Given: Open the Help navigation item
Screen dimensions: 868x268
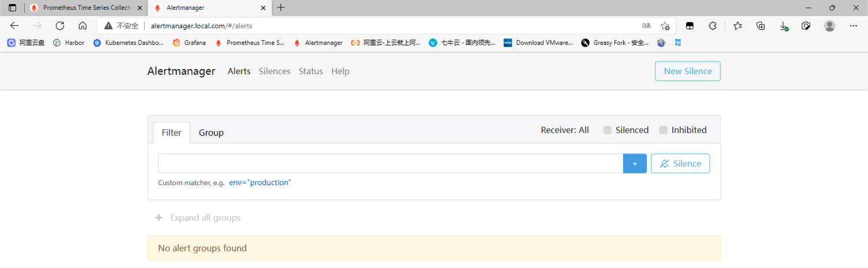Looking at the screenshot, I should click(340, 71).
